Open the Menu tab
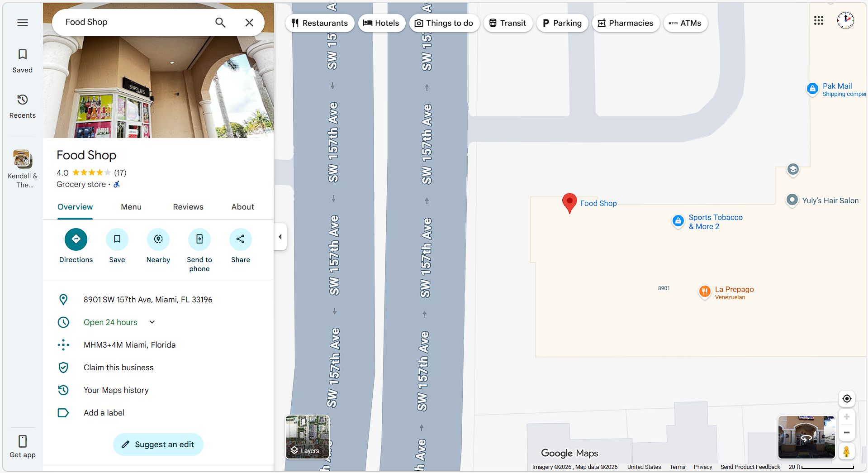868x473 pixels. pos(131,207)
